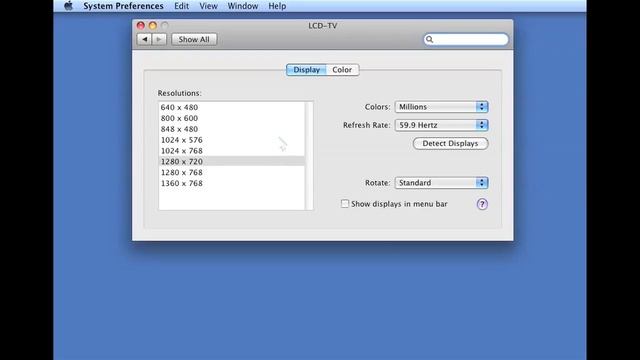Minimize the LCD-TV window with yellow button
Image resolution: width=640 pixels, height=360 pixels.
(x=153, y=26)
